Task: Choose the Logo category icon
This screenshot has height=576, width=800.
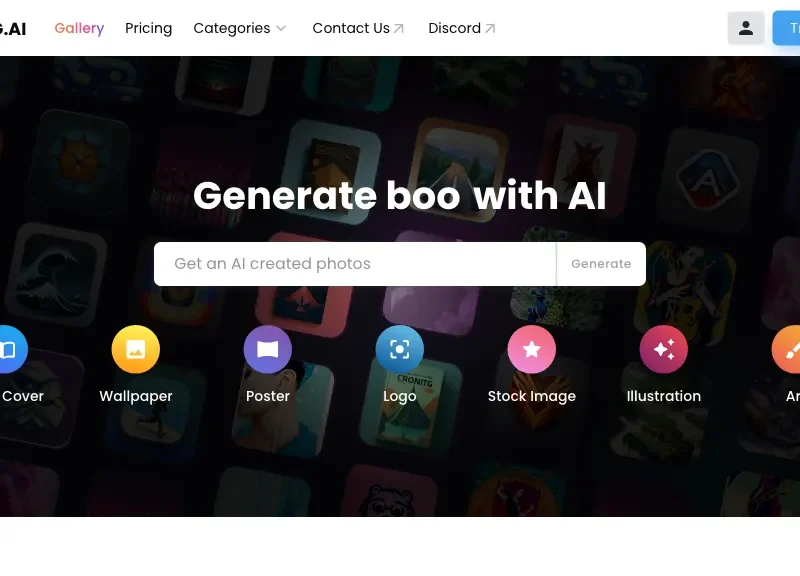Action: 399,349
